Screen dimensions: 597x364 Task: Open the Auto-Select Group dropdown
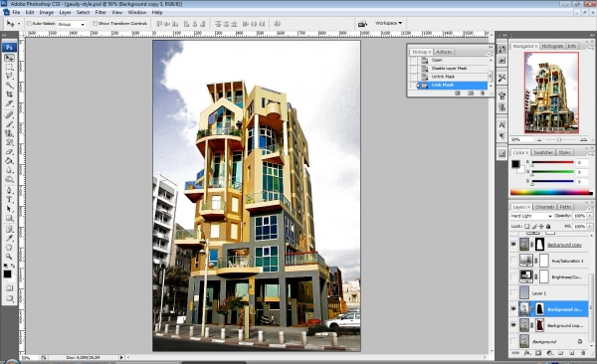(72, 24)
